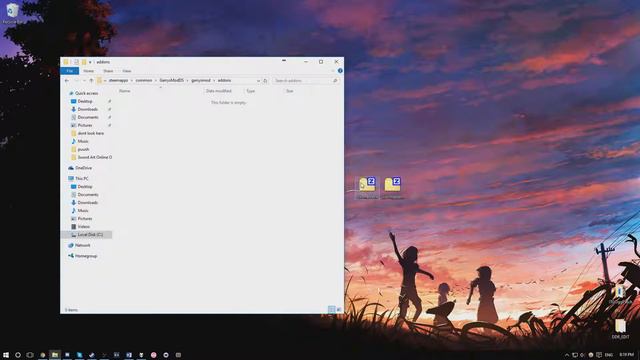640x360 pixels.
Task: Open the 'dont look here' folder
Action: tap(90, 133)
